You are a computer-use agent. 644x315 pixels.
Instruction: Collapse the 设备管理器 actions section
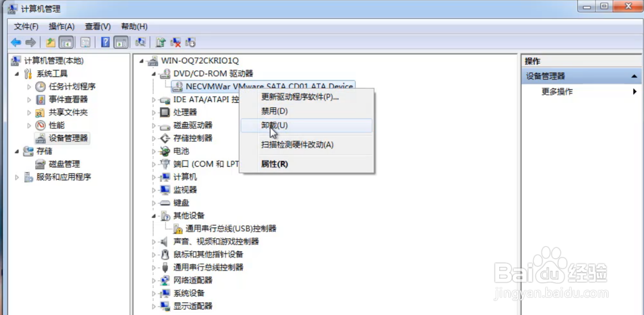click(x=634, y=76)
